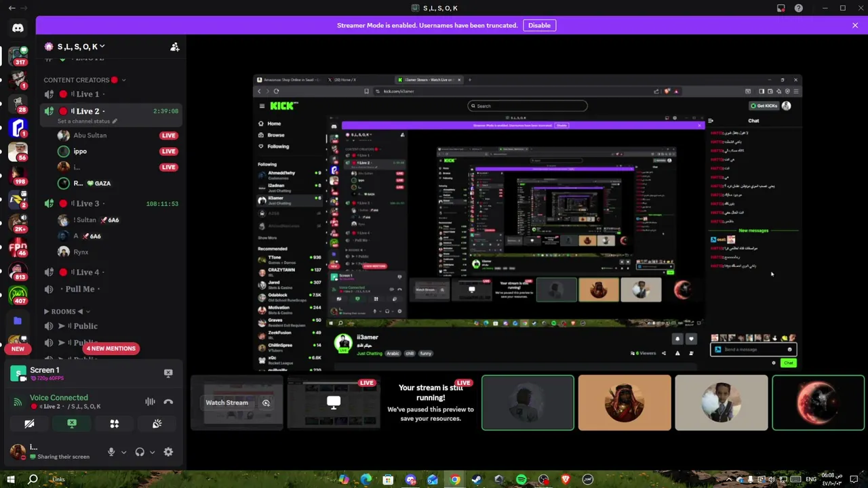
Task: Open headphone output options chevron
Action: click(152, 452)
